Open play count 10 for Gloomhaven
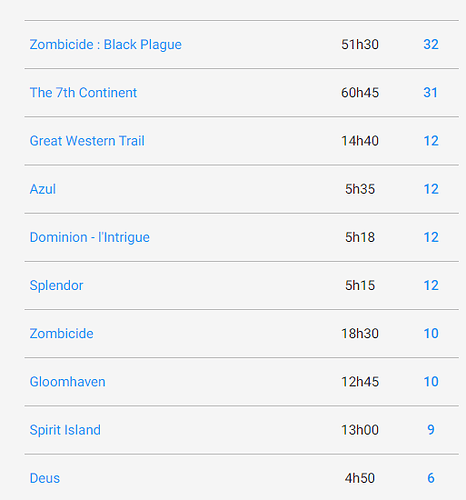The image size is (466, 500). (x=431, y=382)
